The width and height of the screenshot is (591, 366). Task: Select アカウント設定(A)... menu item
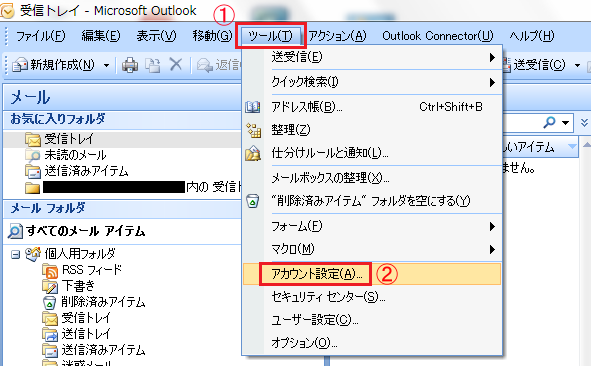point(372,274)
